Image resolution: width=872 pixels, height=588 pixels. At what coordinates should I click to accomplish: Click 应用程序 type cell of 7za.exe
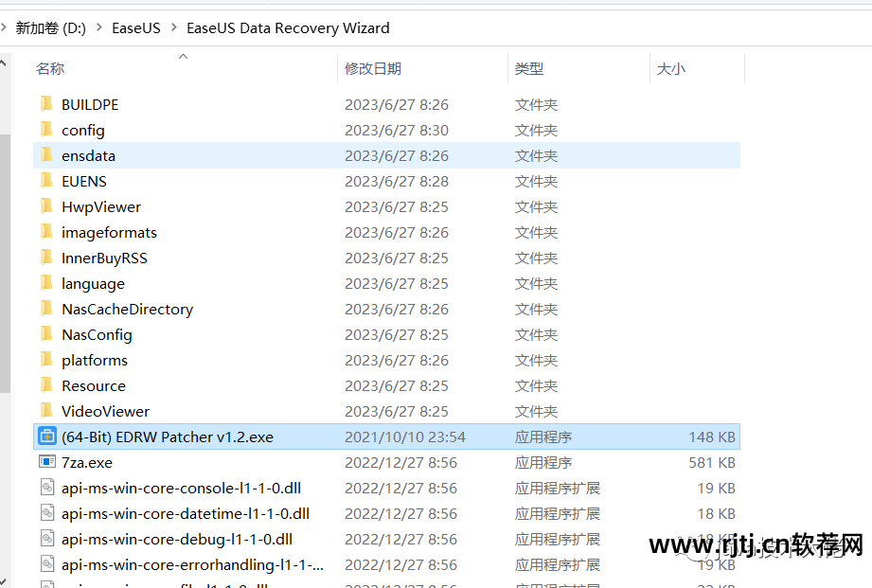tap(543, 463)
